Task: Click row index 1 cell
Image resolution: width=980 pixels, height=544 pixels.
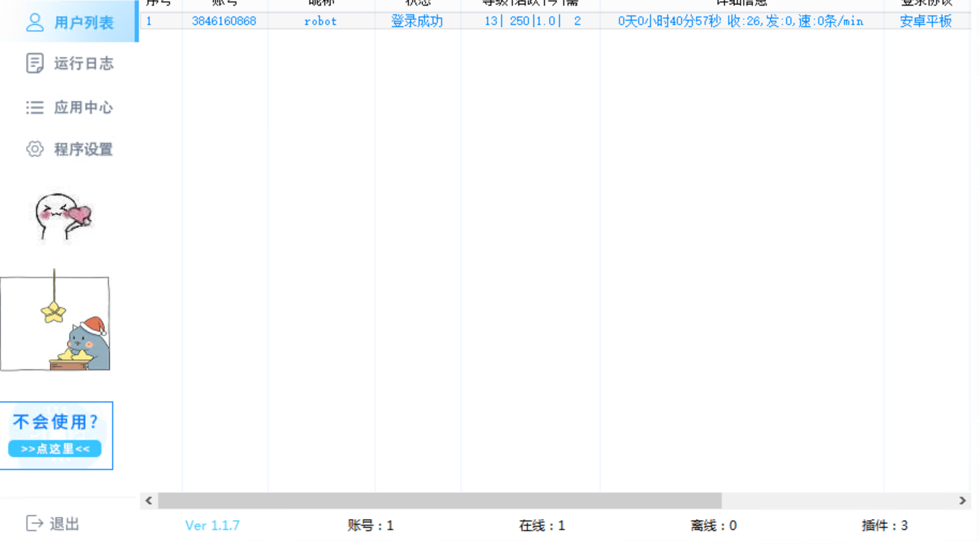Action: (161, 21)
